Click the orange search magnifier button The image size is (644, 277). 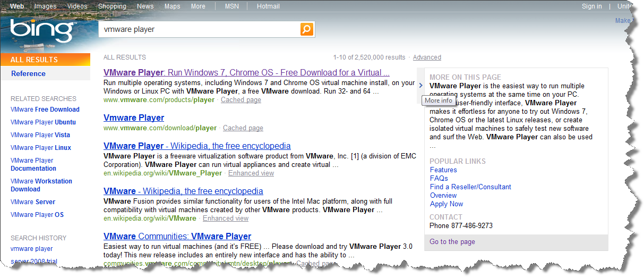pyautogui.click(x=306, y=29)
